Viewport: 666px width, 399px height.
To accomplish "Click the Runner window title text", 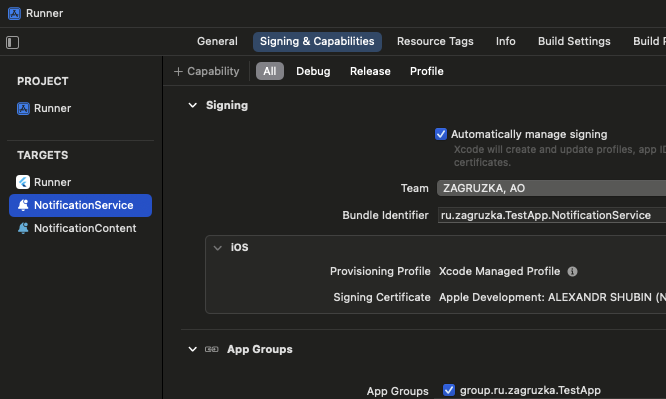I will pos(44,13).
